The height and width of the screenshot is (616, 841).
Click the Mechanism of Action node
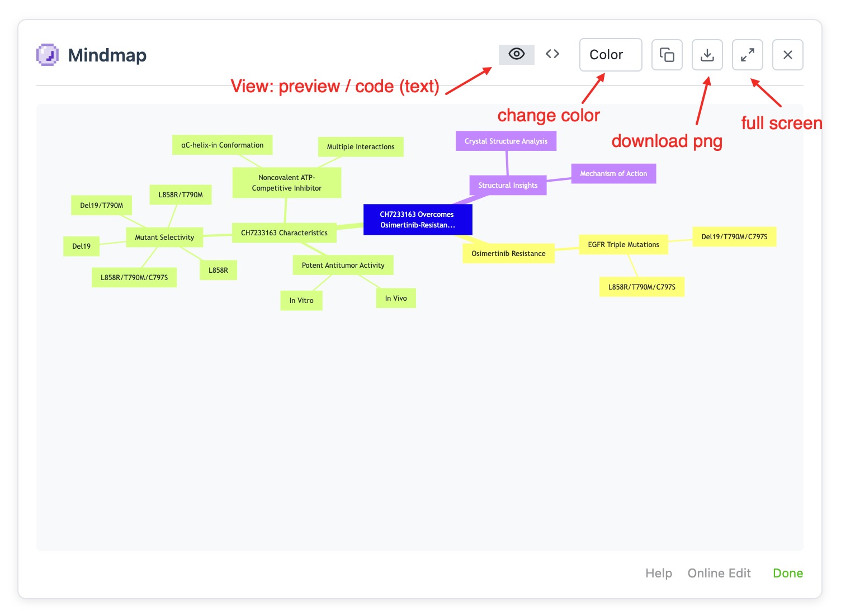coord(613,173)
